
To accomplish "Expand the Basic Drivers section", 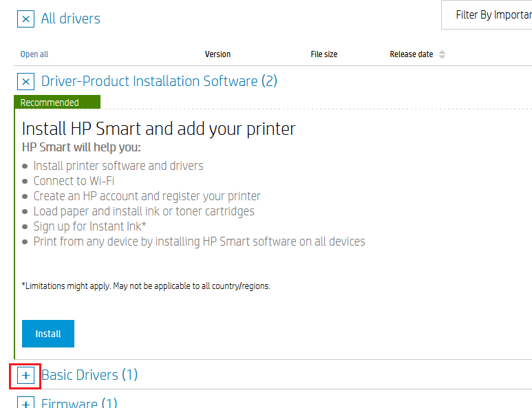I will tap(25, 376).
